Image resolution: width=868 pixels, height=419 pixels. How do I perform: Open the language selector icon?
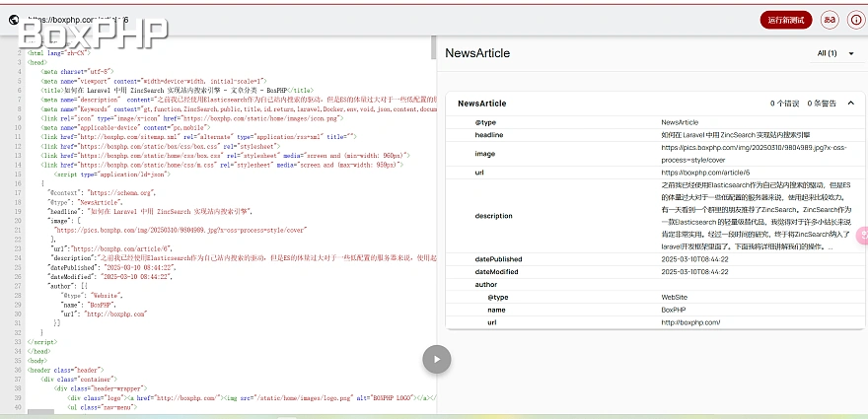[830, 20]
